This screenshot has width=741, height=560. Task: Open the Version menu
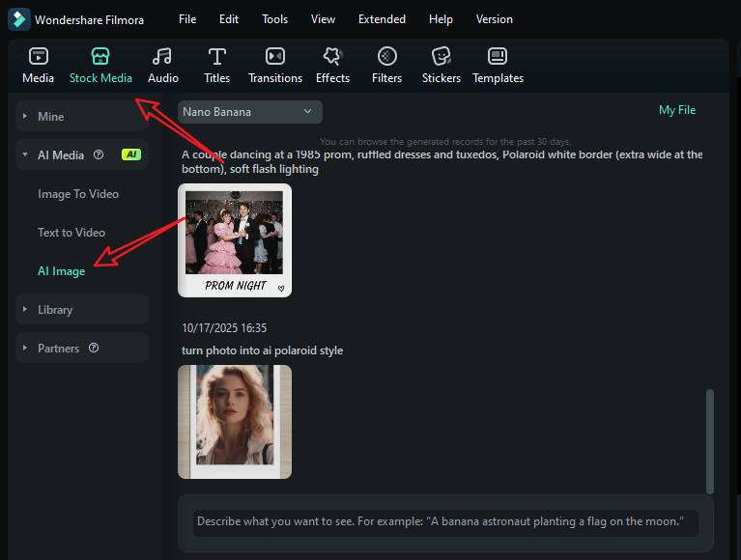point(494,19)
